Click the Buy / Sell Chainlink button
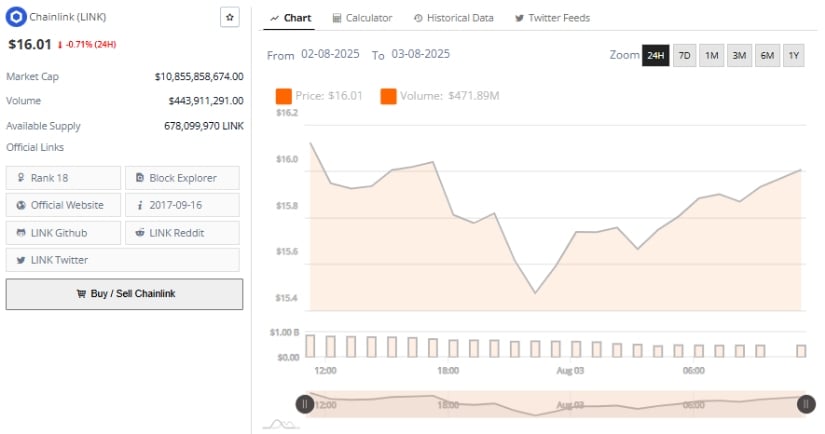 tap(124, 294)
